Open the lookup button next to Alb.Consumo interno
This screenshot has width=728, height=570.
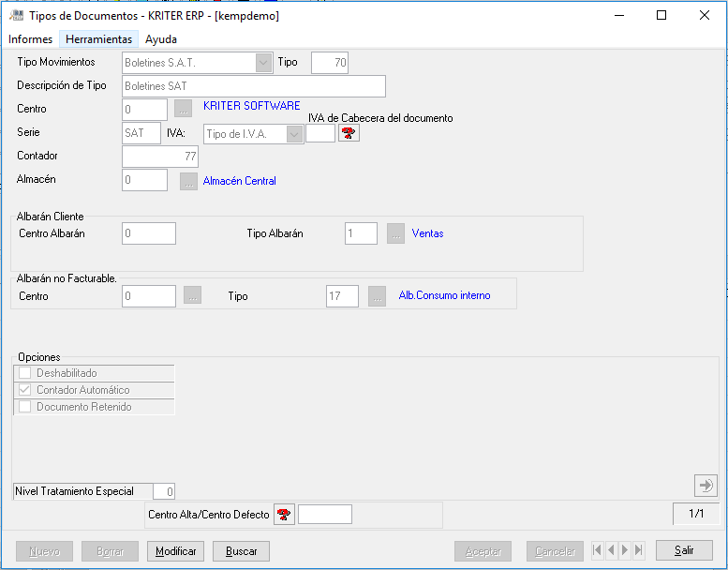point(377,296)
